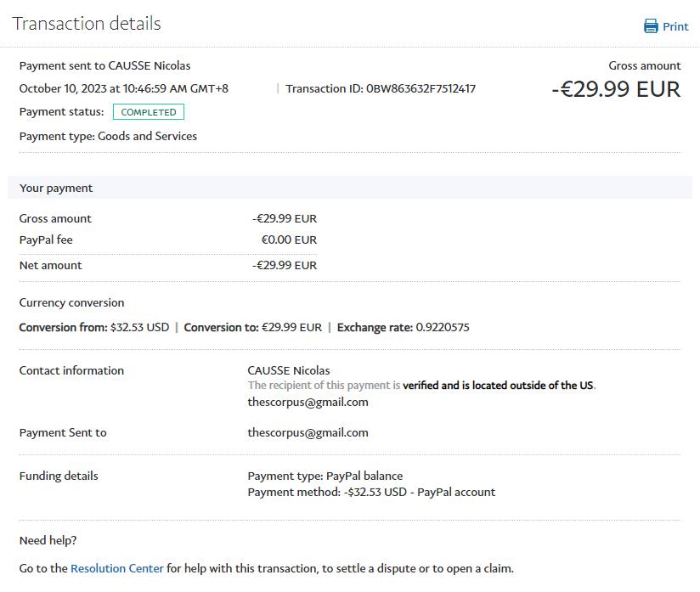700x592 pixels.
Task: Click the PayPal fee €0.00 EUR value
Action: (x=289, y=240)
